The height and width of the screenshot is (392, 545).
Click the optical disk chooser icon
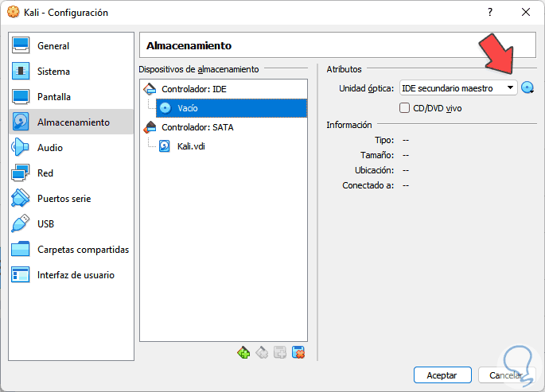tap(527, 87)
